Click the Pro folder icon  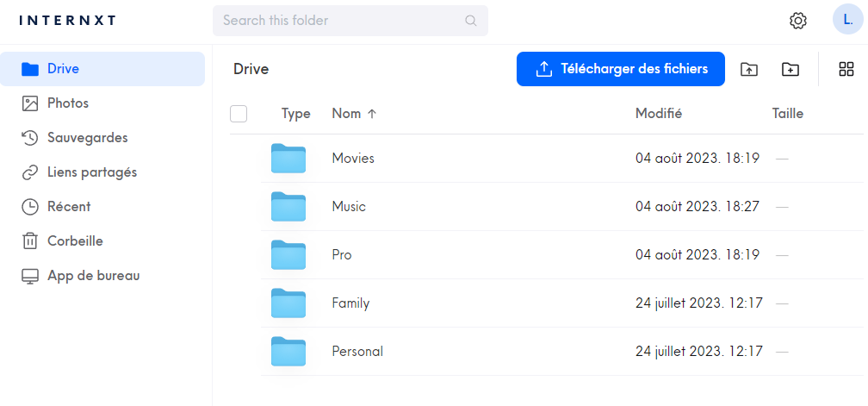pyautogui.click(x=288, y=255)
